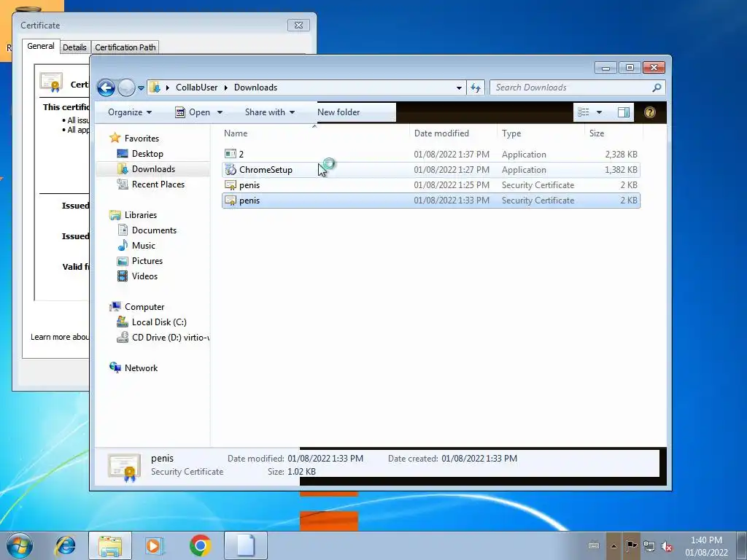This screenshot has width=747, height=560.
Task: Click the certificate thumbnail in the details pane
Action: point(124,467)
